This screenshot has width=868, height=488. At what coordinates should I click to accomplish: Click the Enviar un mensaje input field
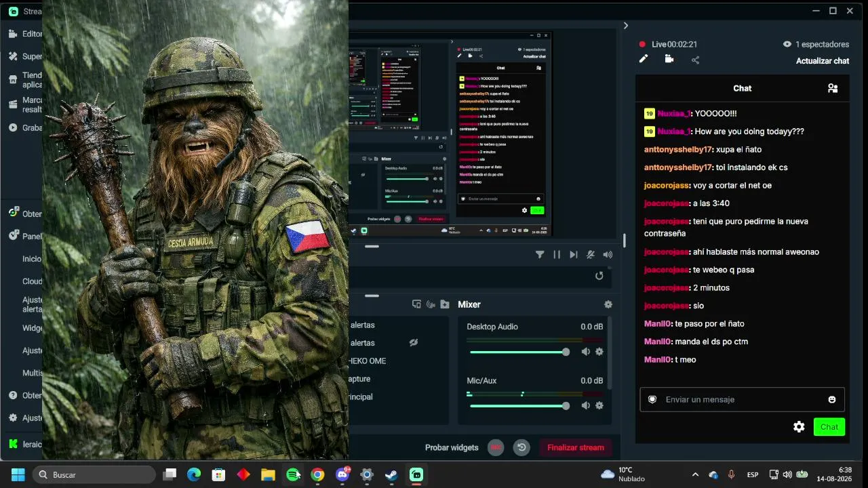[x=742, y=399]
